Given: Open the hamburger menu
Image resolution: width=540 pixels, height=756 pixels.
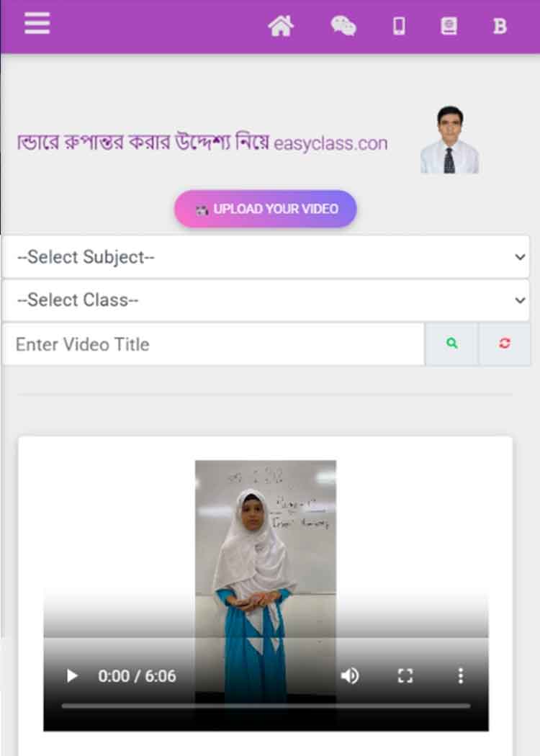Looking at the screenshot, I should point(37,24).
